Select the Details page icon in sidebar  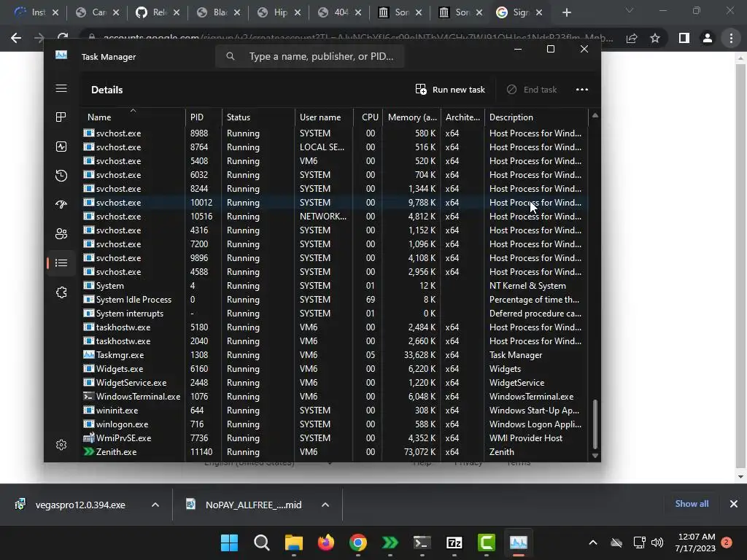pos(61,262)
